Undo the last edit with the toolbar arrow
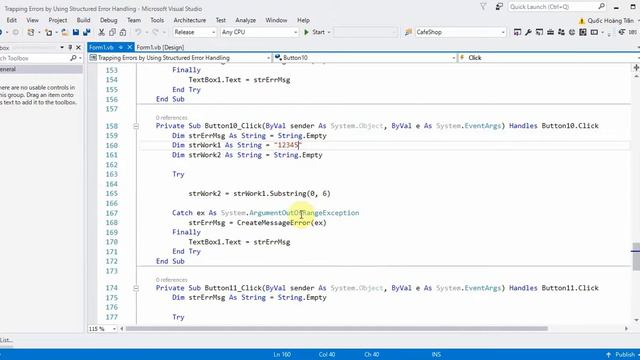Image resolution: width=640 pixels, height=360 pixels. point(138,32)
